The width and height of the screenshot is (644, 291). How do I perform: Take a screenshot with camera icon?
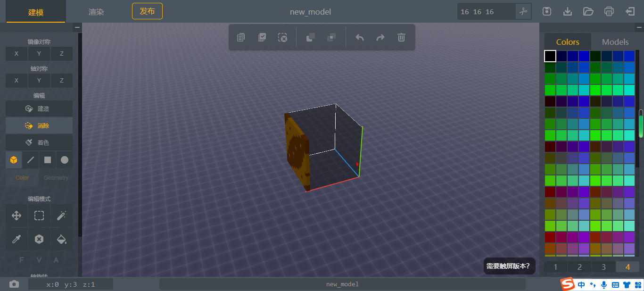tap(14, 284)
